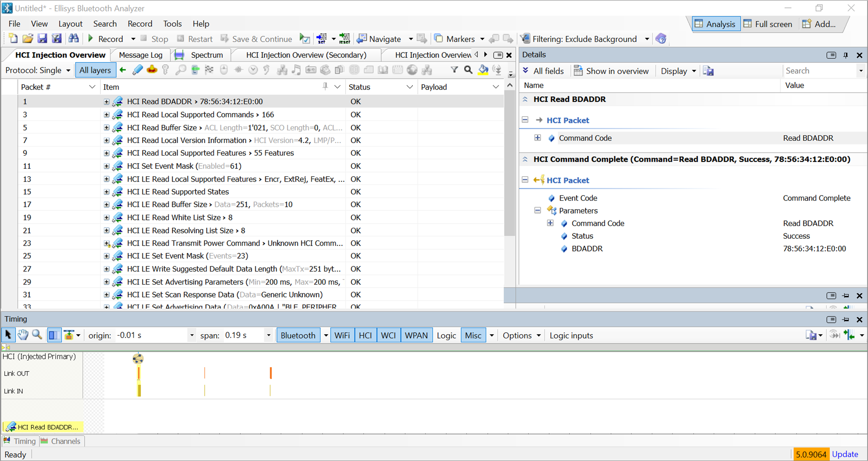Switch to HCI Injection Overview (Secondary) tab

tap(306, 55)
